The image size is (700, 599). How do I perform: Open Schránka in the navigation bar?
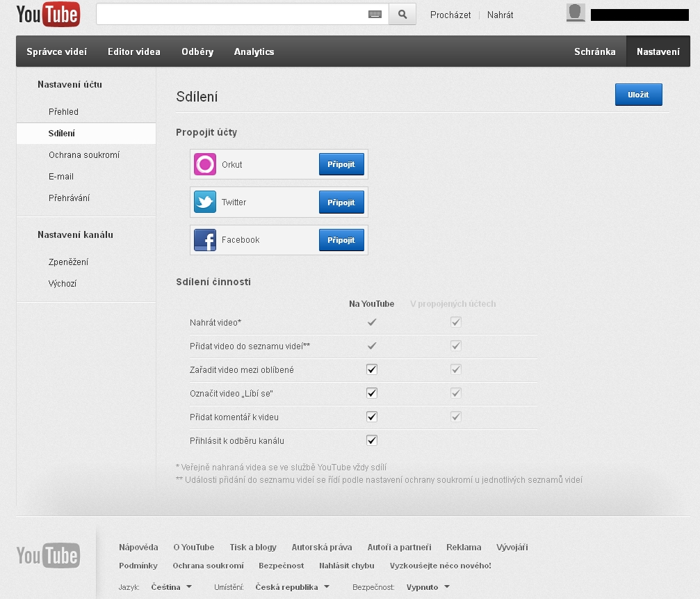(594, 51)
